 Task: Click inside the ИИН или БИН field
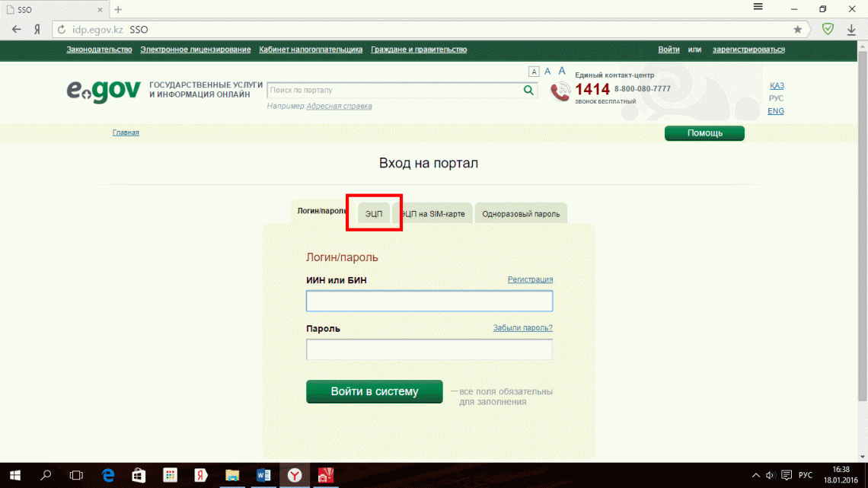pyautogui.click(x=429, y=301)
